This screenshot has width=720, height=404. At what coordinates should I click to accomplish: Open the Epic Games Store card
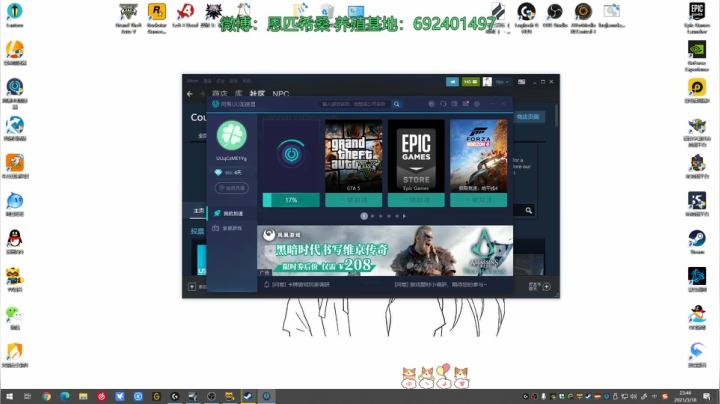point(416,156)
